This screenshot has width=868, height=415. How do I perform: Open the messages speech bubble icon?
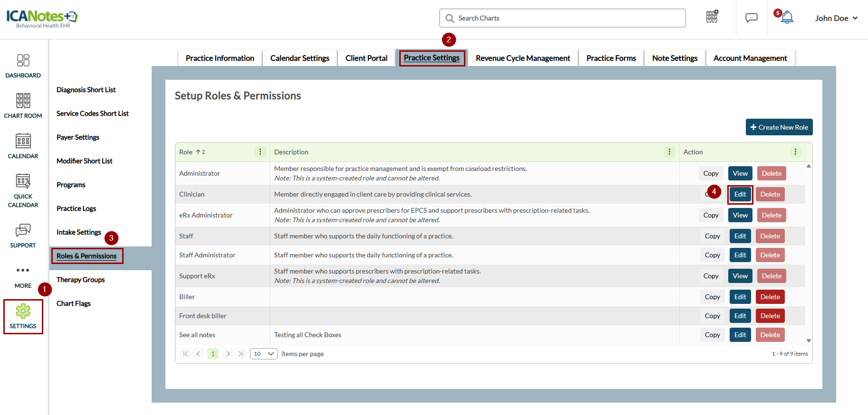point(752,18)
